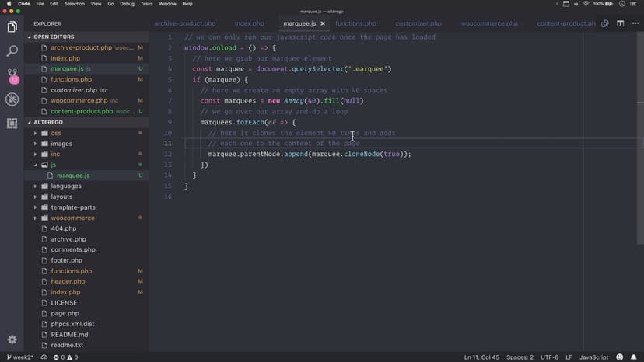Collapse the OPEN EDITORS section
This screenshot has width=644, height=362.
pyautogui.click(x=30, y=37)
